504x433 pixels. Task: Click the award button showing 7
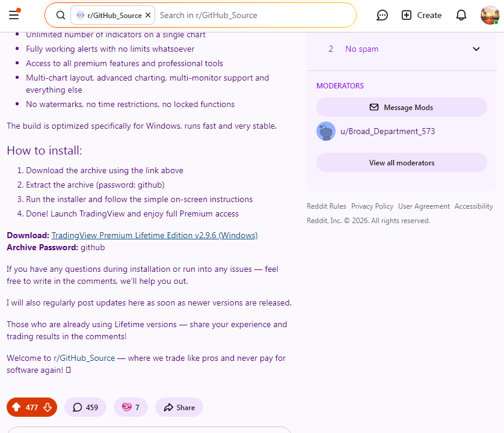pos(131,407)
